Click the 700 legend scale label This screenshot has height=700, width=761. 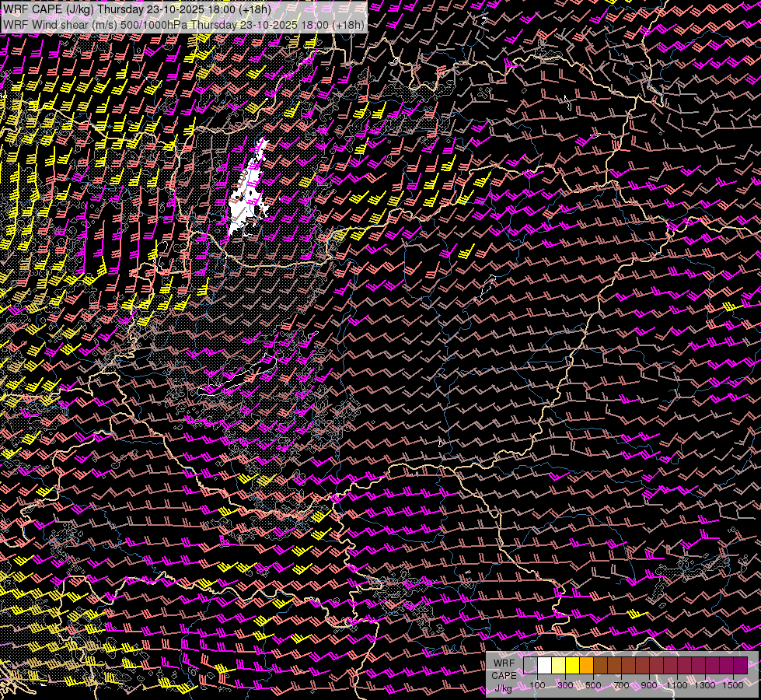pos(621,685)
